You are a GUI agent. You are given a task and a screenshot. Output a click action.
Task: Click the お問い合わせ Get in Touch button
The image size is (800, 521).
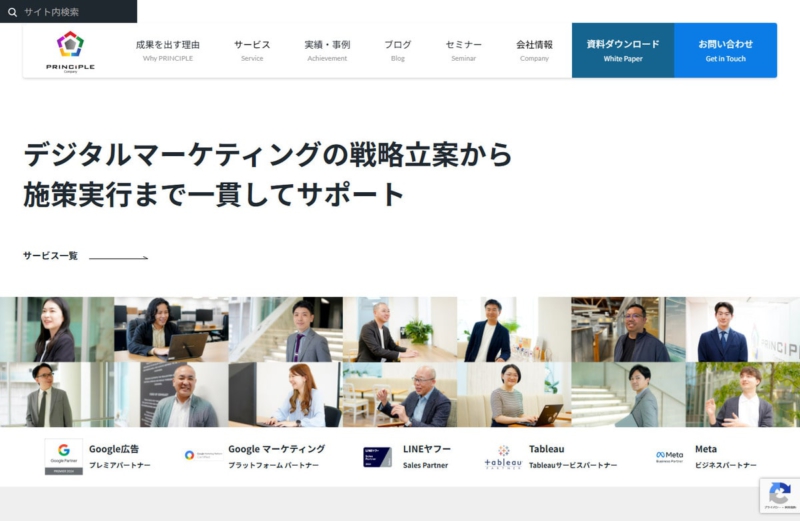(x=726, y=50)
